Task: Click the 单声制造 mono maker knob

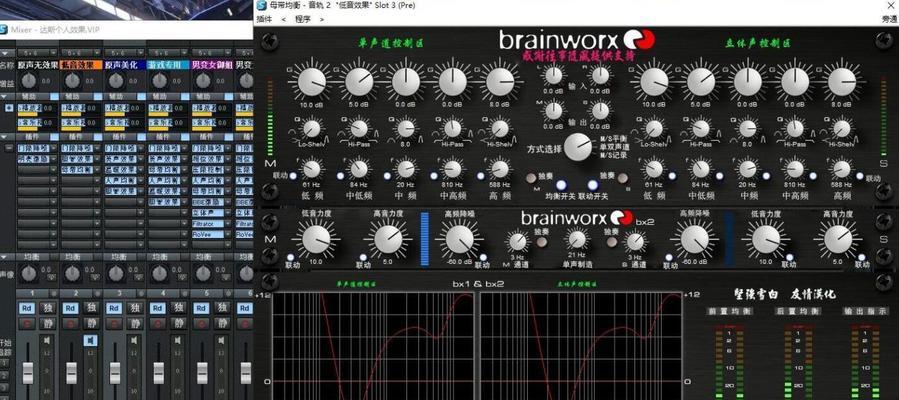Action: [577, 240]
